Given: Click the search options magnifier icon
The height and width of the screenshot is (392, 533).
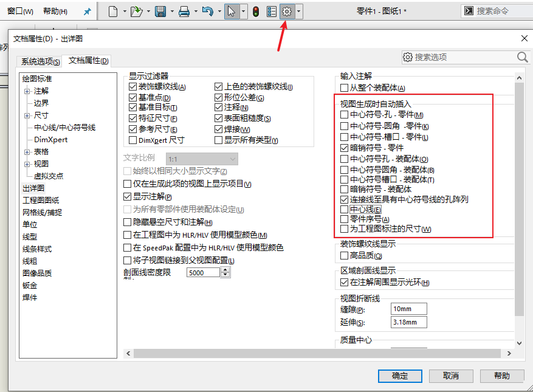Looking at the screenshot, I should (521, 57).
